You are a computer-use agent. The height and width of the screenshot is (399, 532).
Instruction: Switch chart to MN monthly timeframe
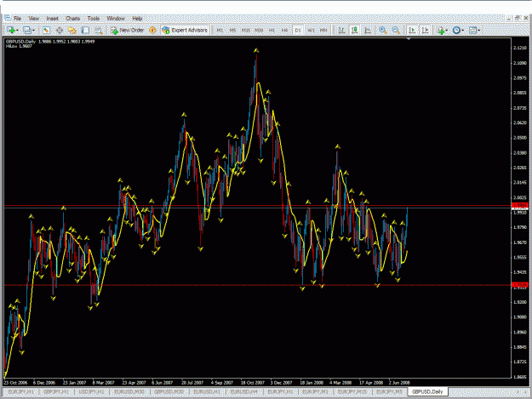point(323,31)
